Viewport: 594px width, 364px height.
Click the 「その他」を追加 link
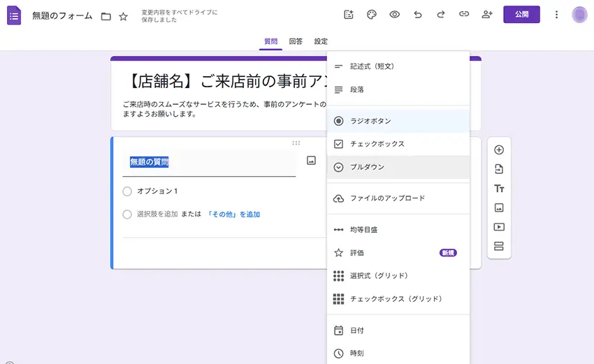233,214
